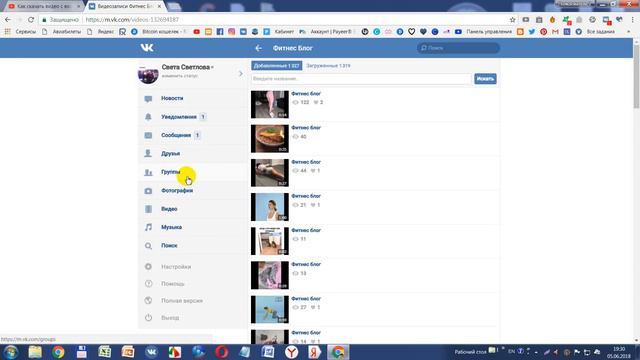Viewport: 640px width, 360px height.
Task: Click the Поиск magnifier icon in sidebar
Action: [148, 246]
